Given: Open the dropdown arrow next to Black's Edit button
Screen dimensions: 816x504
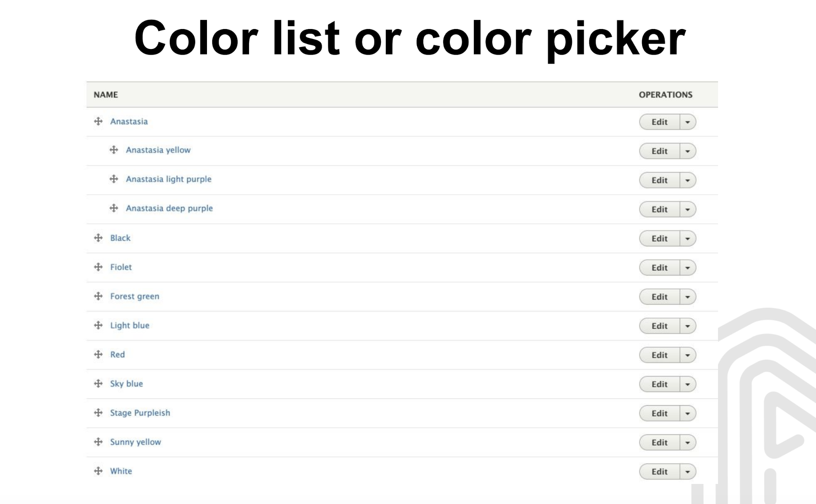Looking at the screenshot, I should (688, 238).
